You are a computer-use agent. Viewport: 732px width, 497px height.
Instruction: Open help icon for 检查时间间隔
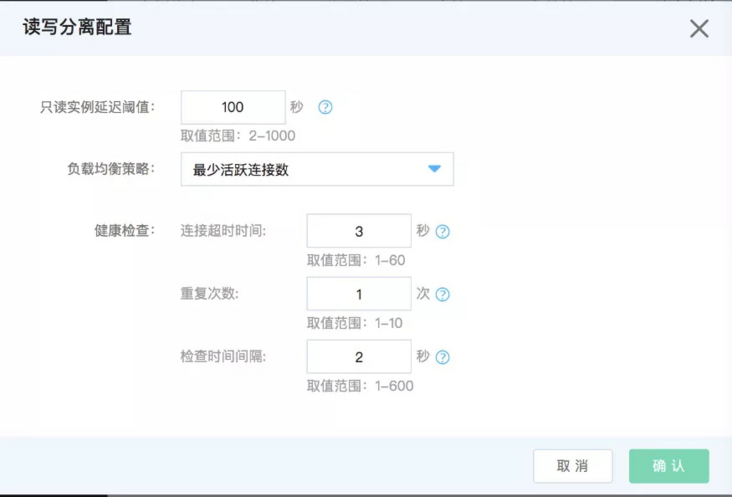pyautogui.click(x=442, y=357)
